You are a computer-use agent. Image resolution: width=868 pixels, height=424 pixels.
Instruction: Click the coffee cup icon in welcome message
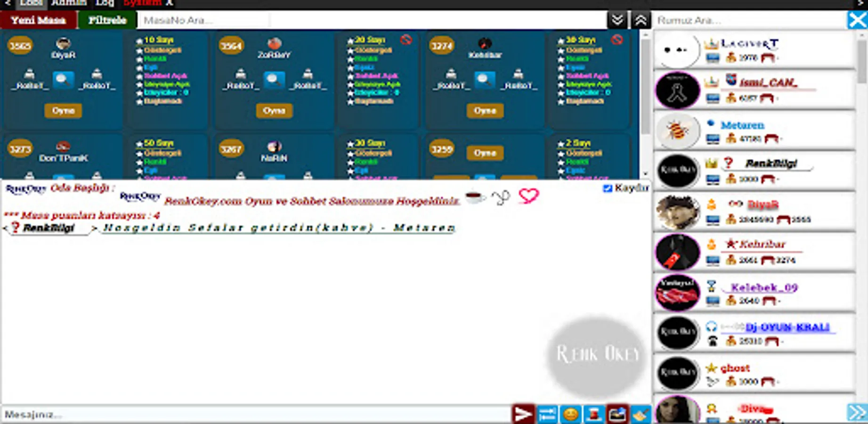click(475, 197)
